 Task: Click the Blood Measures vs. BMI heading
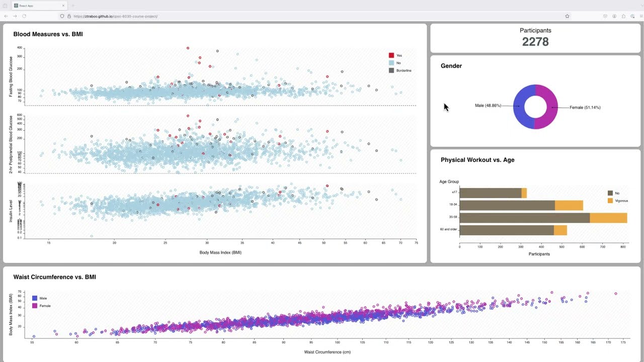point(48,34)
